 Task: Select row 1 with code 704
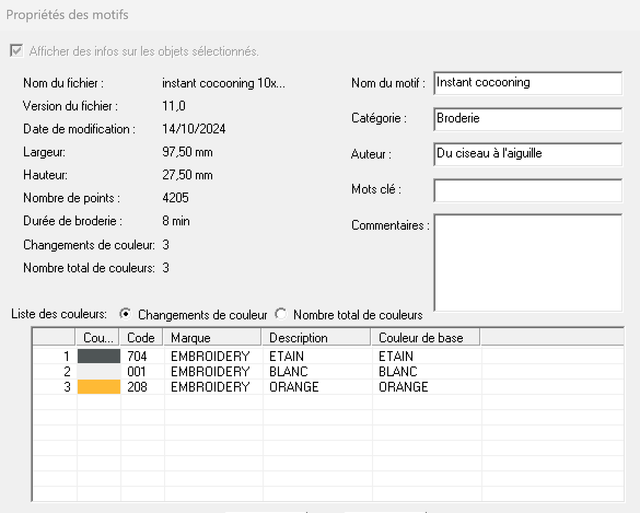pos(141,356)
